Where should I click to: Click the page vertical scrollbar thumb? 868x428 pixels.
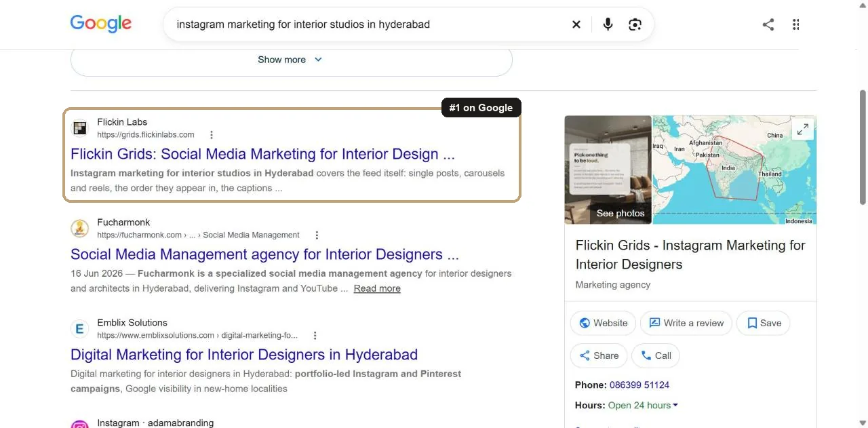pyautogui.click(x=863, y=146)
